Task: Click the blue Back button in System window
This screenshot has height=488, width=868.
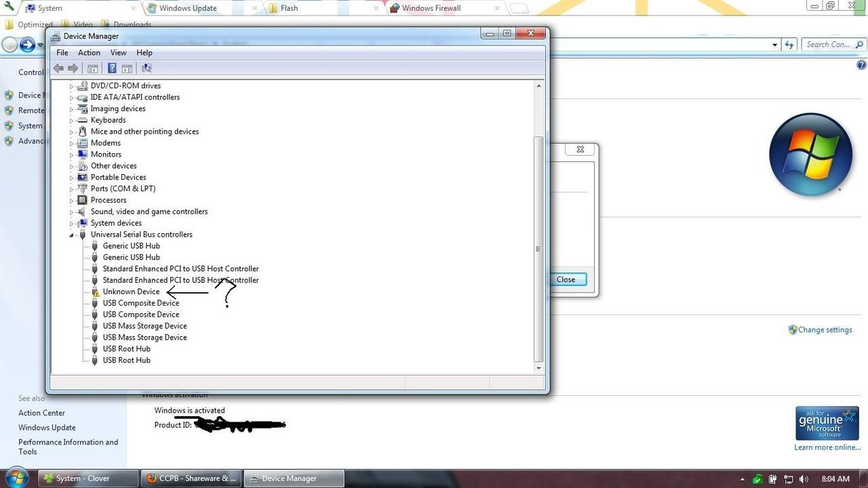Action: [x=27, y=45]
